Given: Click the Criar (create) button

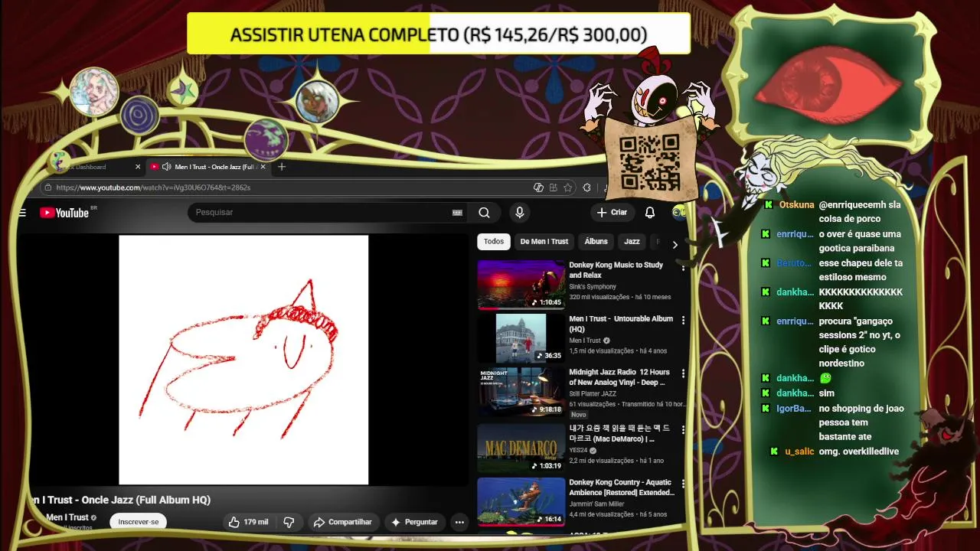Looking at the screenshot, I should 612,213.
